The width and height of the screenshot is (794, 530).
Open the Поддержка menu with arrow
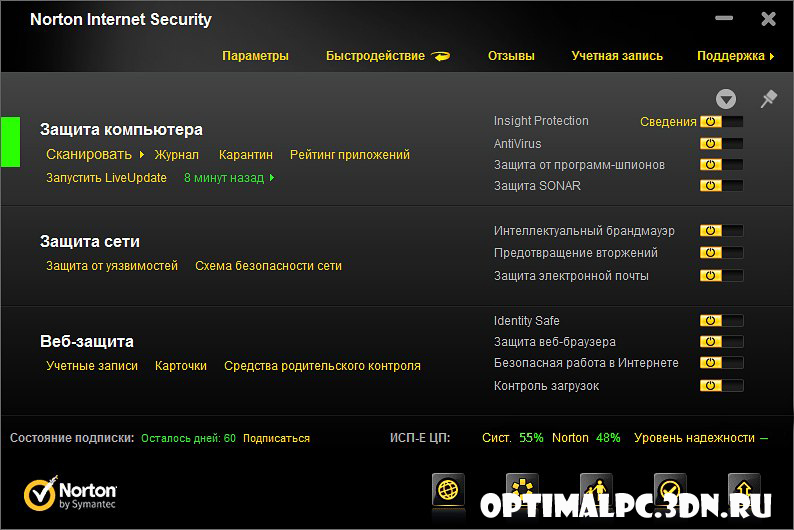click(x=736, y=56)
